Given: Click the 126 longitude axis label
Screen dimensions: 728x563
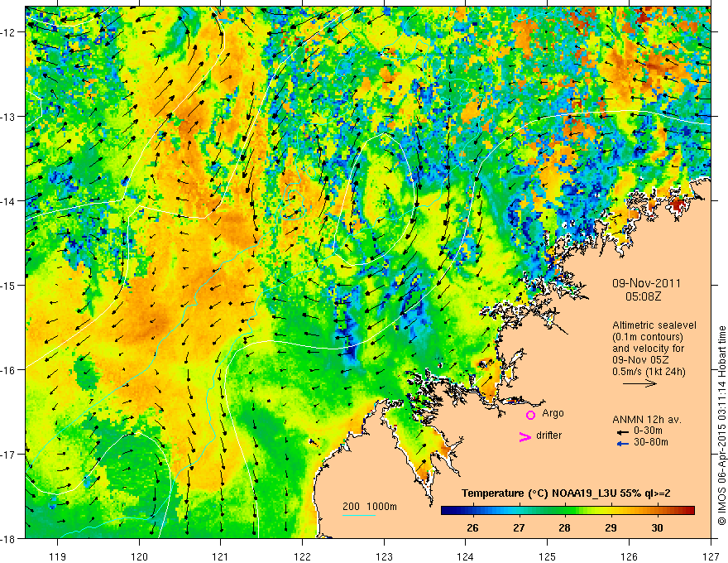Looking at the screenshot, I should 629,556.
